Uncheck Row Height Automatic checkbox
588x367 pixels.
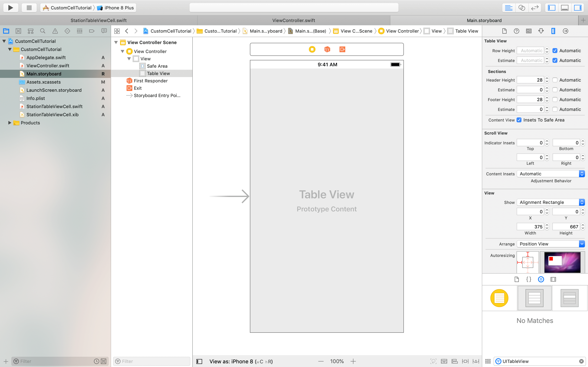pyautogui.click(x=555, y=51)
